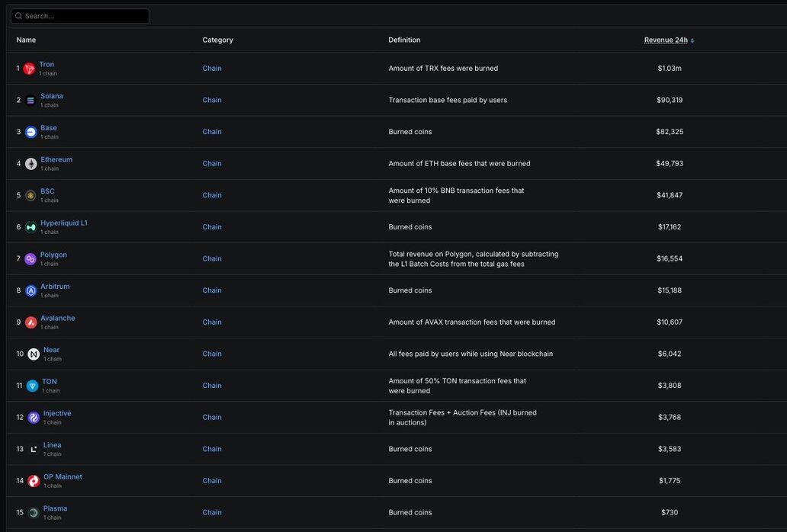This screenshot has height=532, width=787.
Task: Click the Name column header
Action: 26,40
